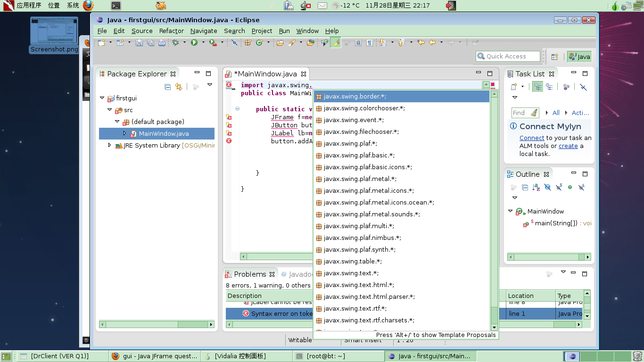Viewport: 644px width, 362px height.
Task: Switch to the Problems tab
Action: click(x=250, y=274)
